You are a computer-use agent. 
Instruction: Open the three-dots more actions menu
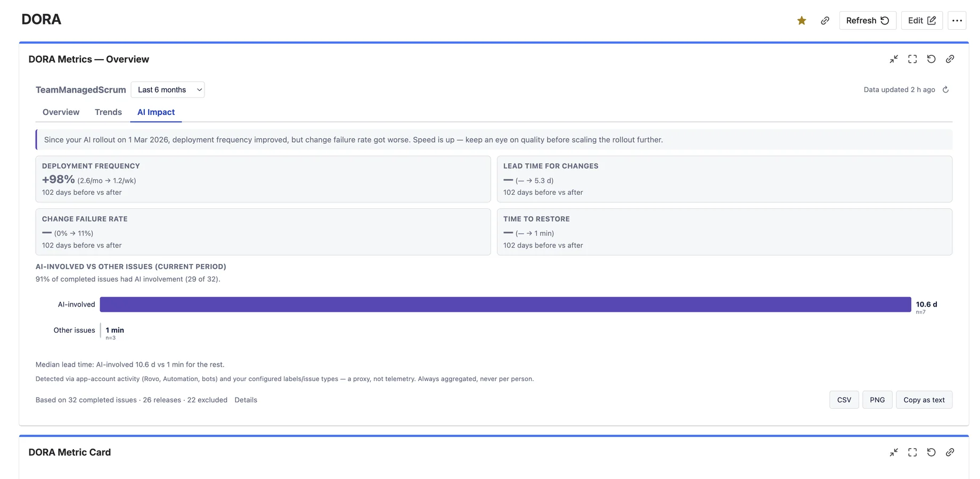957,20
